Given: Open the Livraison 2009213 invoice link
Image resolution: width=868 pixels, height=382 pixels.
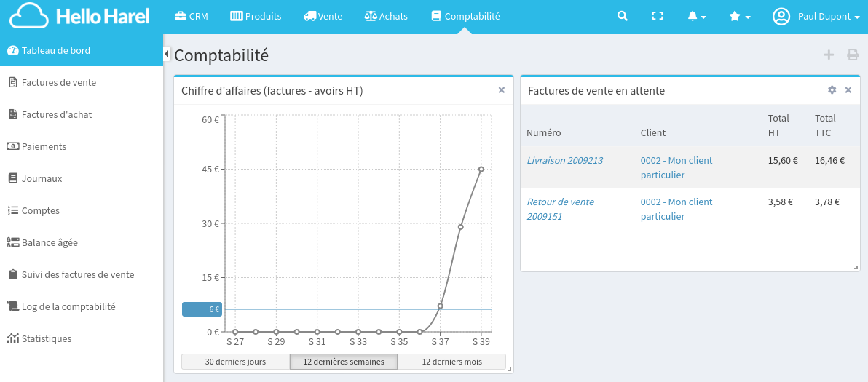Looking at the screenshot, I should tap(564, 160).
